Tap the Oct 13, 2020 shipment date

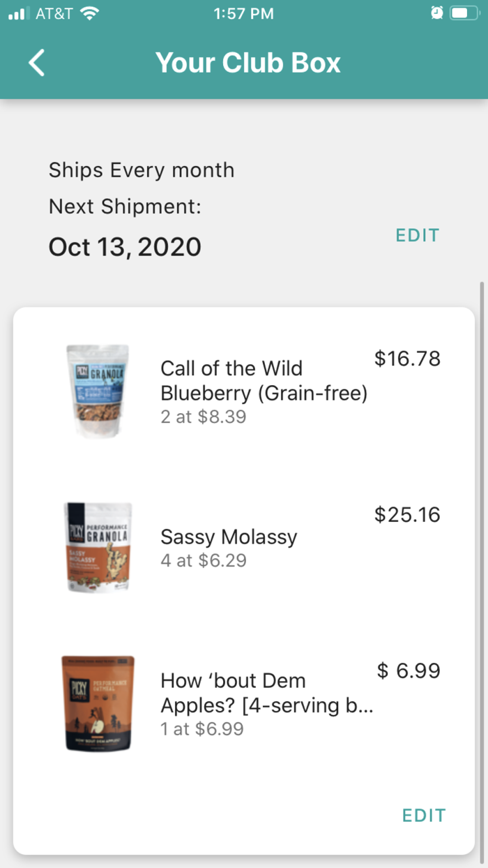click(125, 247)
